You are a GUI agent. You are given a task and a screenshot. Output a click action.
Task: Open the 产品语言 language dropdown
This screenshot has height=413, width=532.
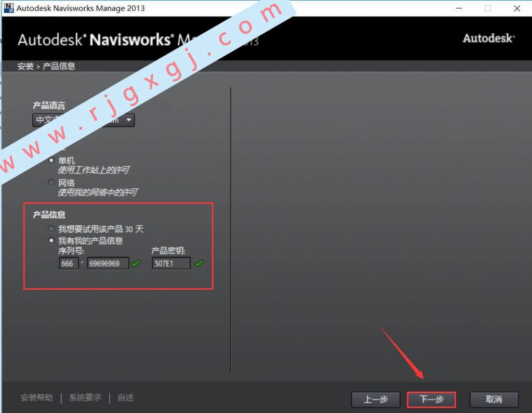tap(84, 120)
